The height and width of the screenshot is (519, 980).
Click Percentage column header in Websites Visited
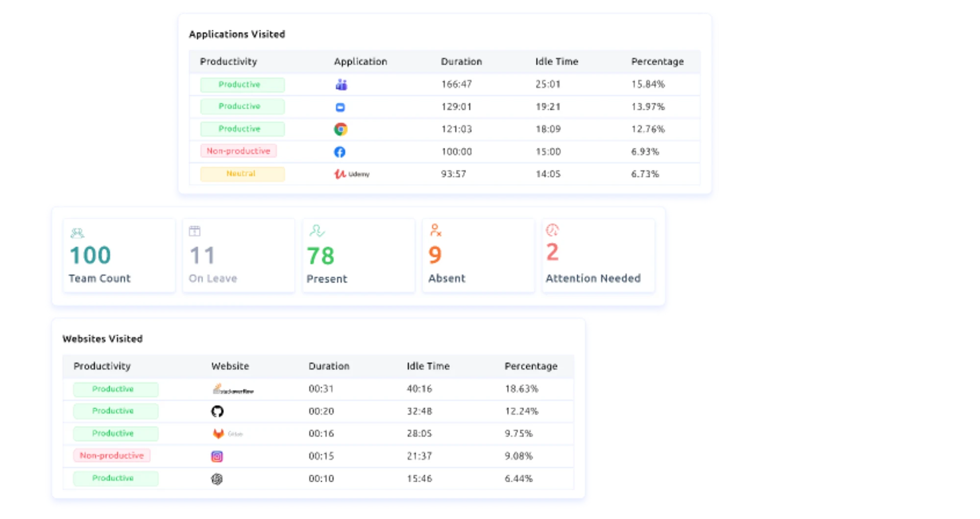tap(531, 366)
